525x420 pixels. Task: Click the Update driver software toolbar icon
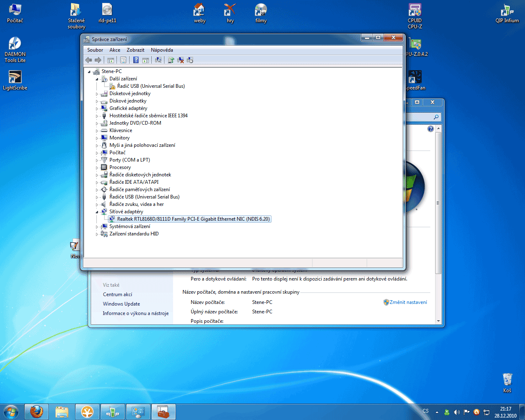(x=171, y=60)
